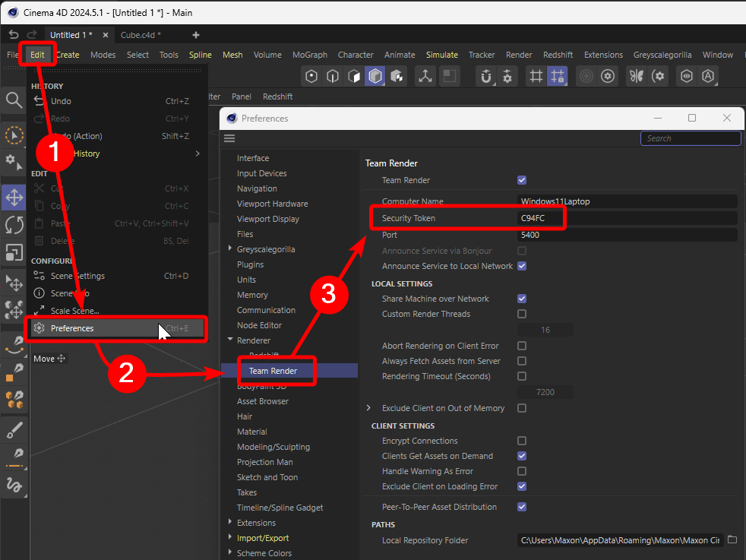Click the Texture mode checkered cube icon

point(397,76)
